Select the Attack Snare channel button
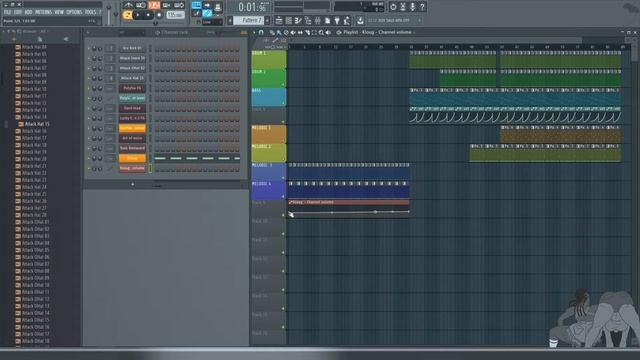The width and height of the screenshot is (640, 360). [132, 58]
